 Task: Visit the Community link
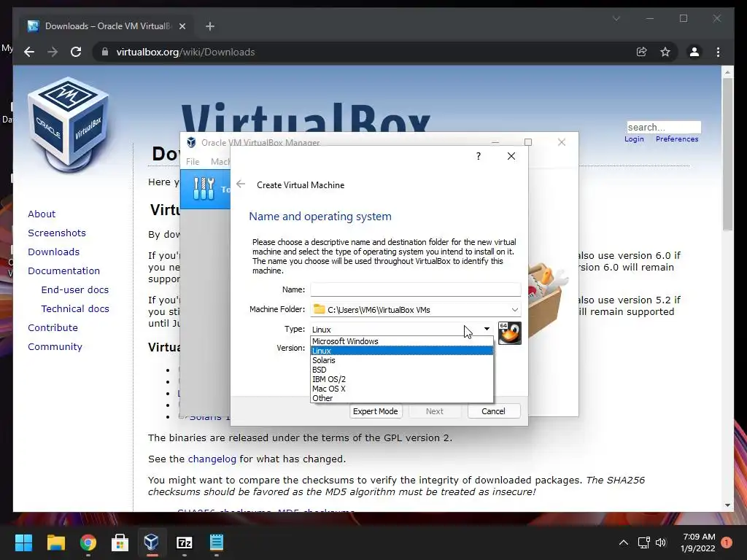[55, 346]
